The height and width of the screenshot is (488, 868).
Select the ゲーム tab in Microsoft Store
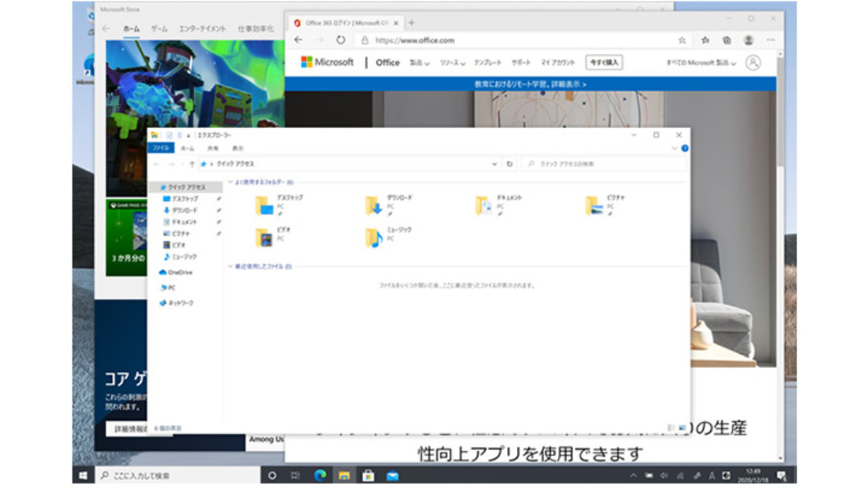[159, 29]
